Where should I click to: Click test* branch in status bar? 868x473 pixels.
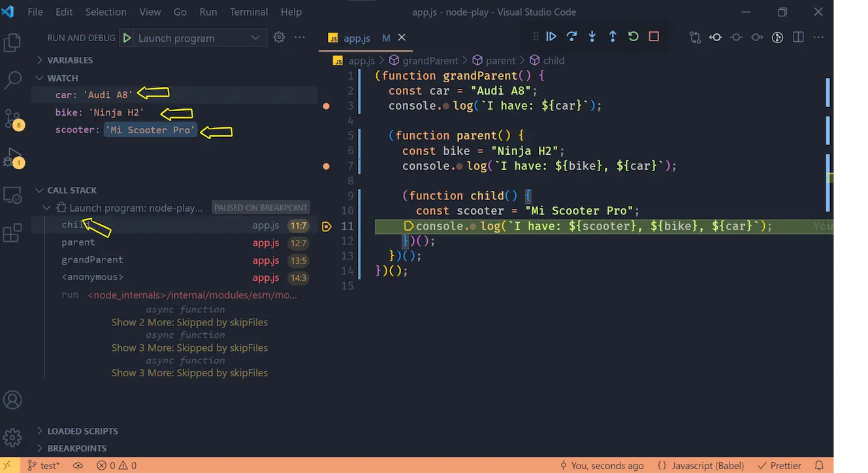44,465
